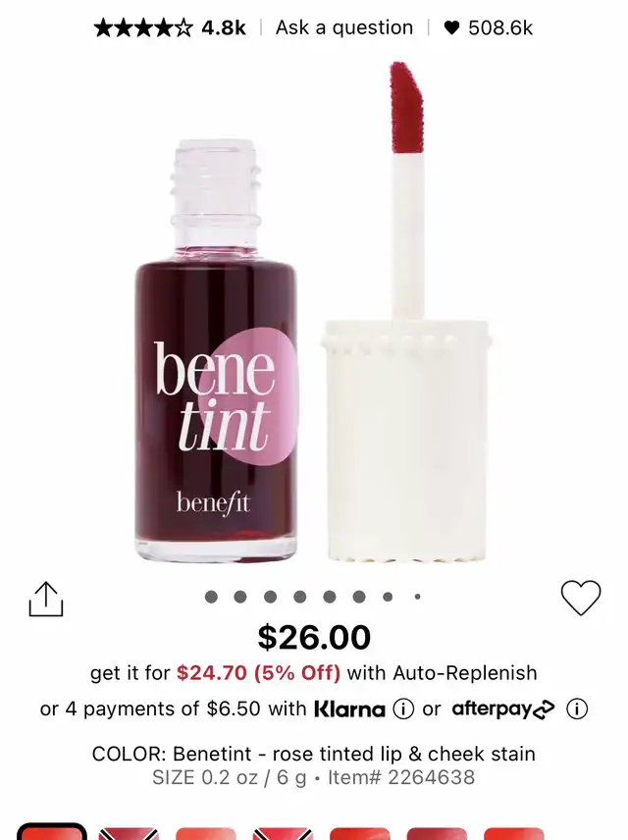Viewport: 628px width, 840px height.
Task: Tap the share icon below the product
Action: pyautogui.click(x=45, y=599)
